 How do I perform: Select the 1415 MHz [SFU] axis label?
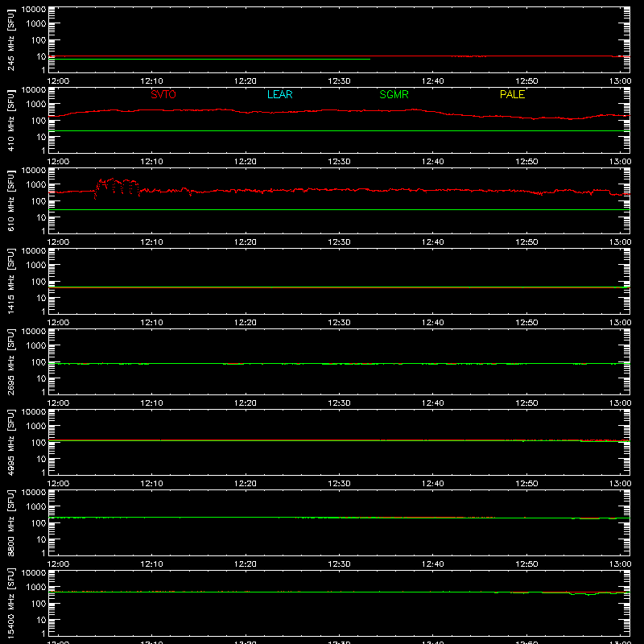pyautogui.click(x=10, y=281)
